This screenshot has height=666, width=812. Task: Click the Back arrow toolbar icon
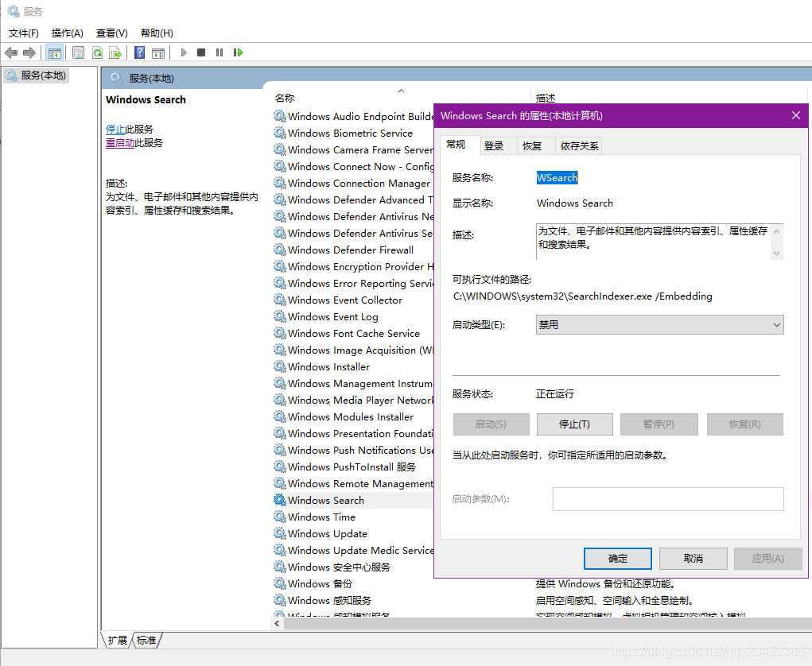click(x=11, y=52)
